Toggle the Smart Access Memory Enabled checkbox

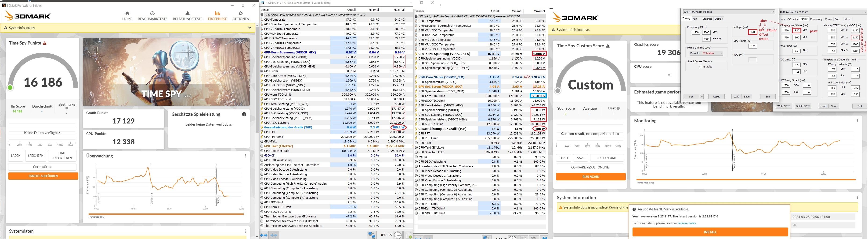click(701, 67)
